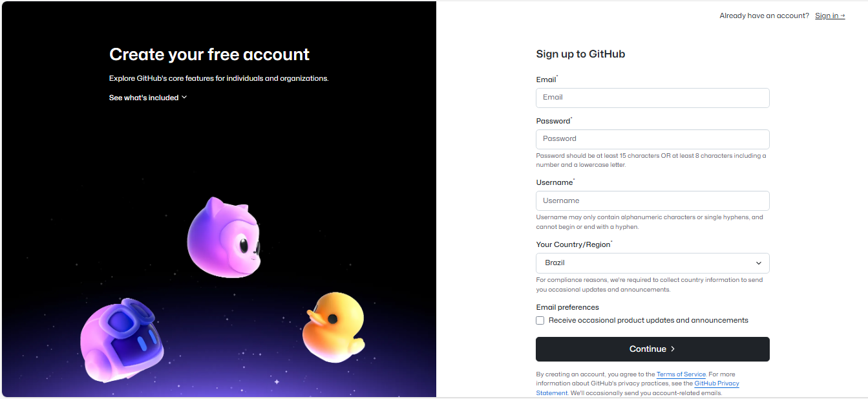The height and width of the screenshot is (399, 868).
Task: Click the Receive occasional product updates label
Action: coord(648,321)
